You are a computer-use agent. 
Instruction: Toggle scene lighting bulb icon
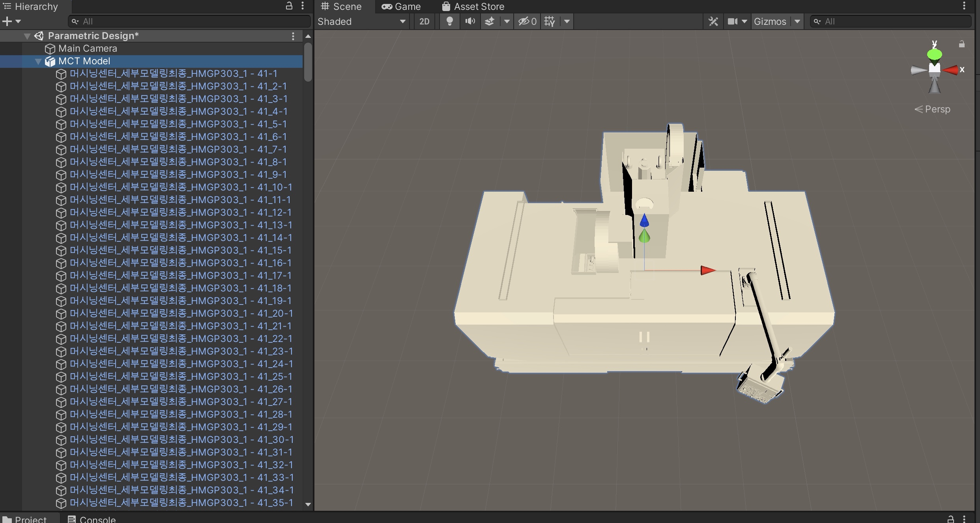click(449, 21)
